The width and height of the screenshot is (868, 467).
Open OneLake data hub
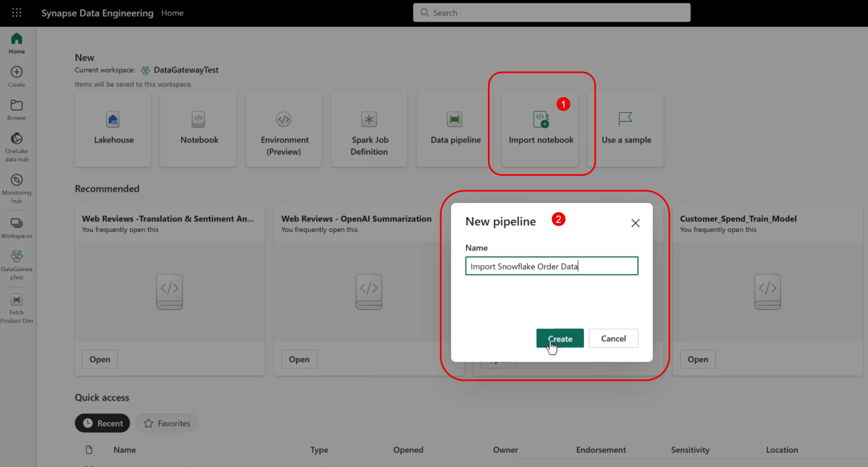pyautogui.click(x=16, y=147)
